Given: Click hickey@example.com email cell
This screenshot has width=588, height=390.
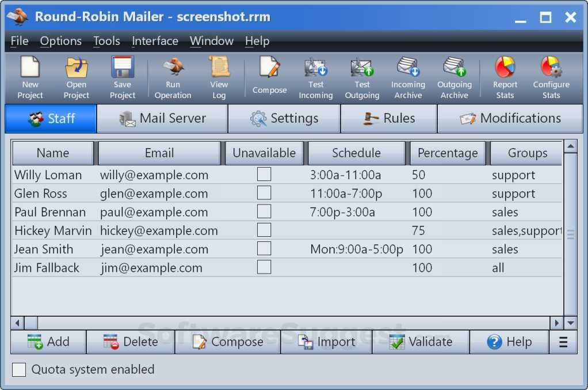Looking at the screenshot, I should tap(159, 231).
